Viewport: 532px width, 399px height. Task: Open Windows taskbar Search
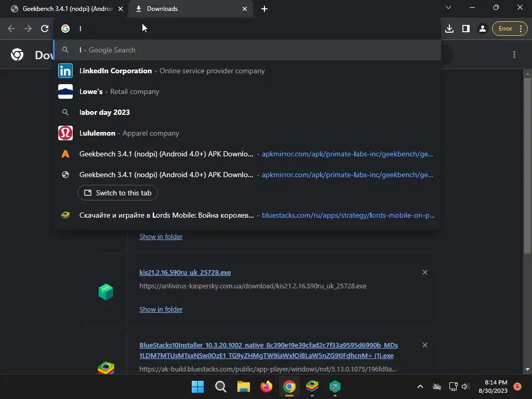pos(220,387)
